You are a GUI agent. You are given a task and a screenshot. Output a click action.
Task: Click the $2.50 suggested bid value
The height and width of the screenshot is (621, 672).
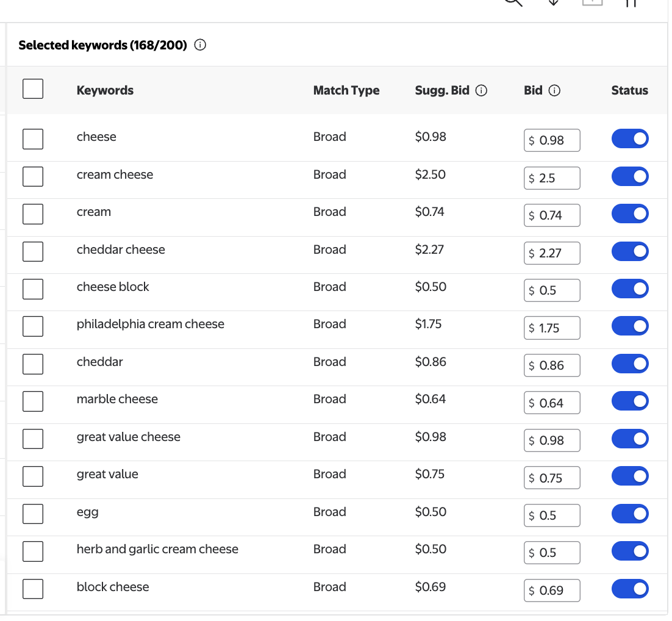click(431, 174)
